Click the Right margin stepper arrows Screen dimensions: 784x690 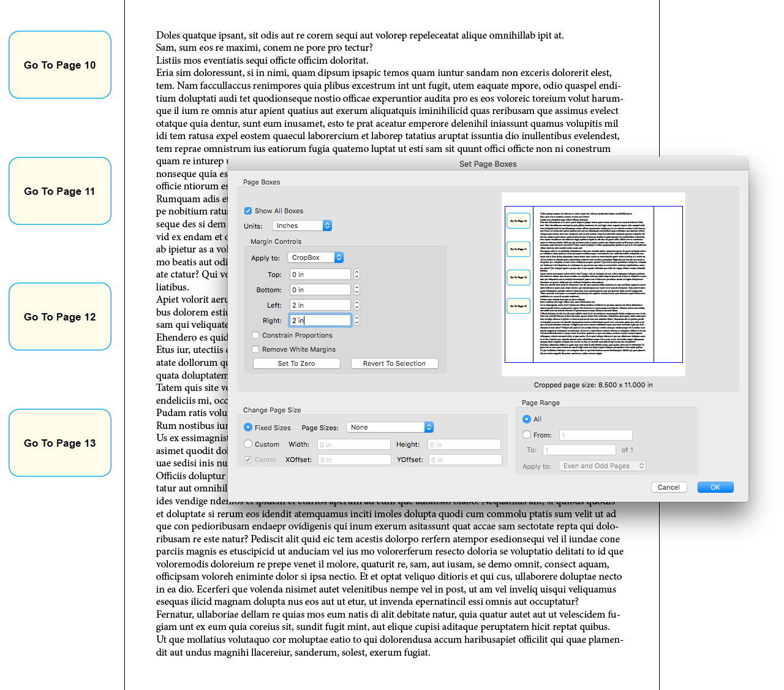click(x=357, y=320)
